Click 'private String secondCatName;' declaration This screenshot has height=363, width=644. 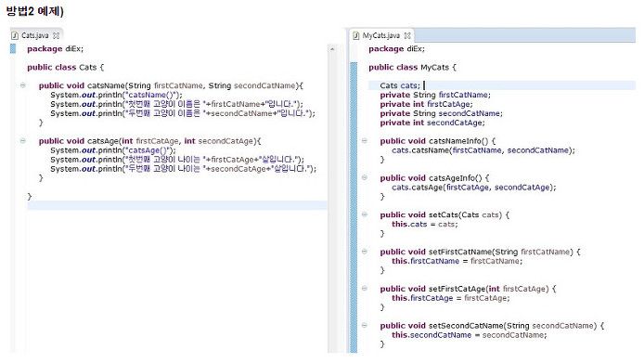pyautogui.click(x=441, y=113)
